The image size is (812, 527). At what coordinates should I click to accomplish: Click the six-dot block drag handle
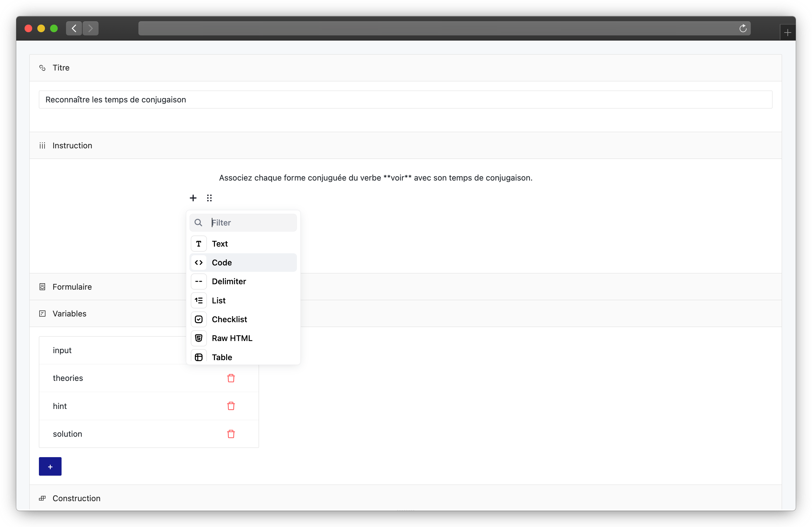click(x=209, y=198)
